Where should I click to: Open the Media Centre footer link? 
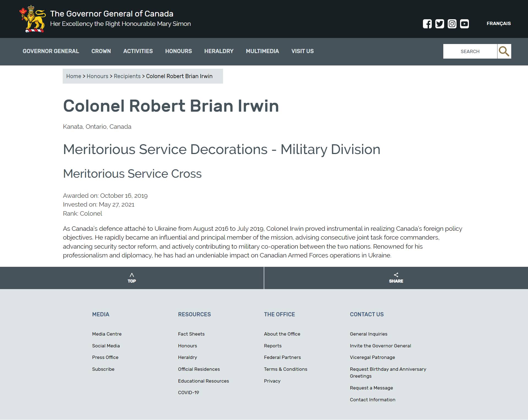point(107,334)
